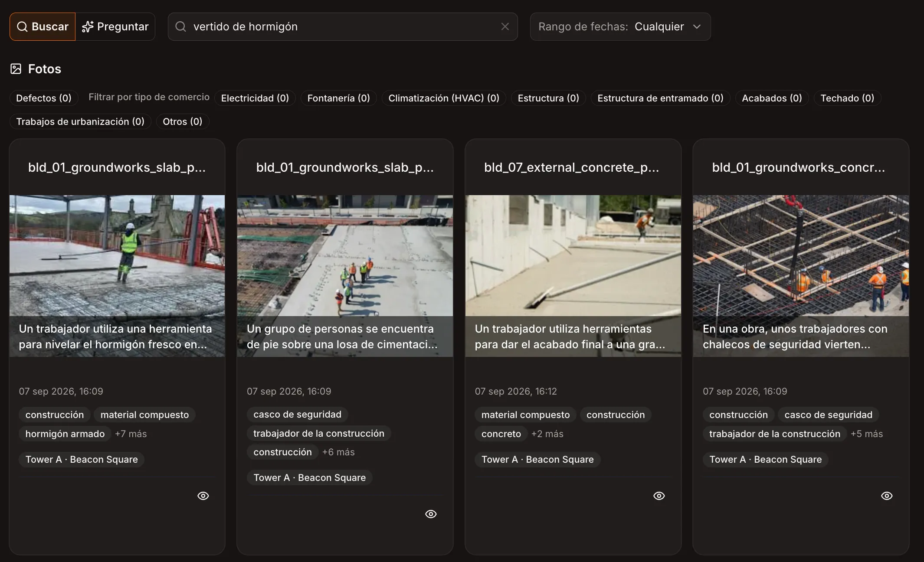Click the Fotos image icon
The width and height of the screenshot is (924, 562).
tap(16, 69)
